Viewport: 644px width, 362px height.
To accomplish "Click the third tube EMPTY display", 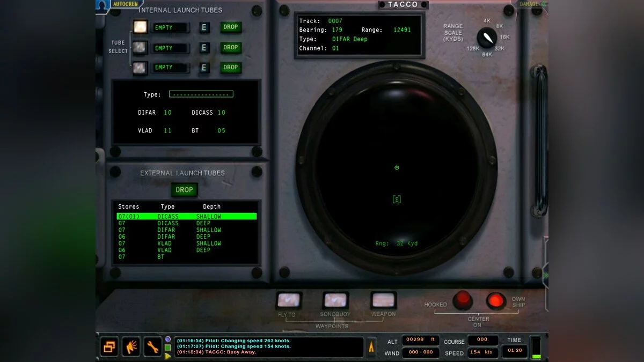I will pyautogui.click(x=170, y=68).
